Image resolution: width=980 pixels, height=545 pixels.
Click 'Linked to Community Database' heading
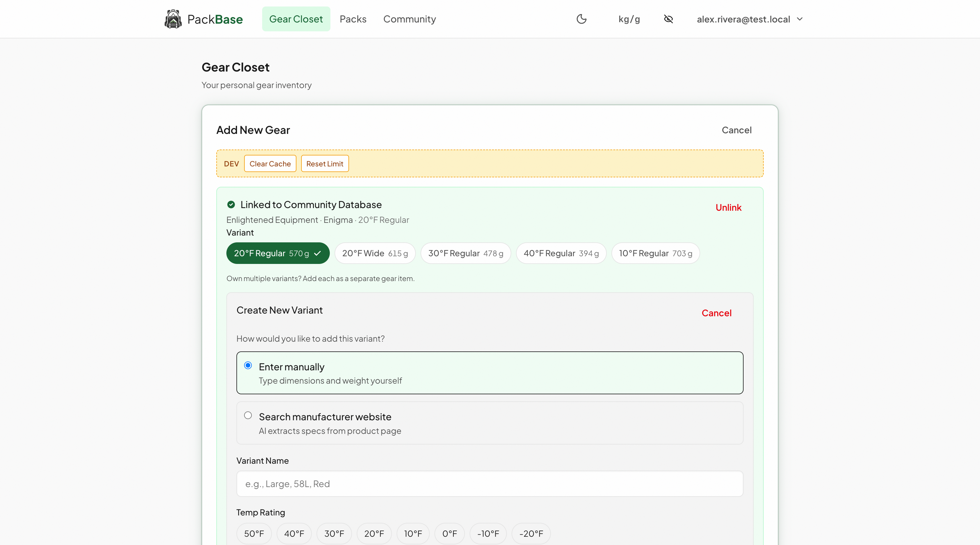click(311, 205)
